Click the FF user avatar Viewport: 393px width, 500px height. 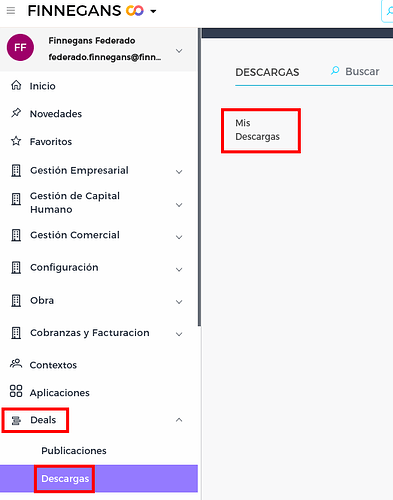coord(20,47)
